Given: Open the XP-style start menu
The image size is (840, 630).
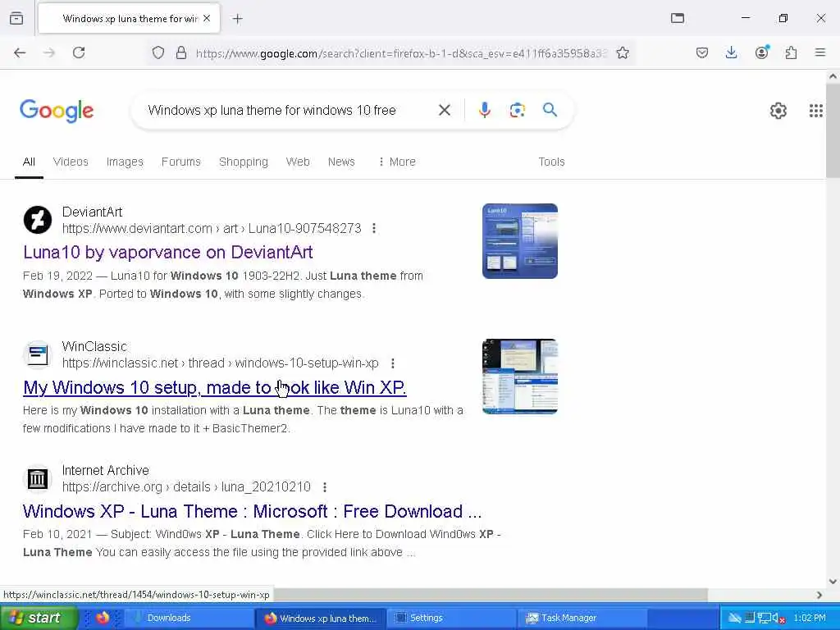Looking at the screenshot, I should [x=39, y=618].
